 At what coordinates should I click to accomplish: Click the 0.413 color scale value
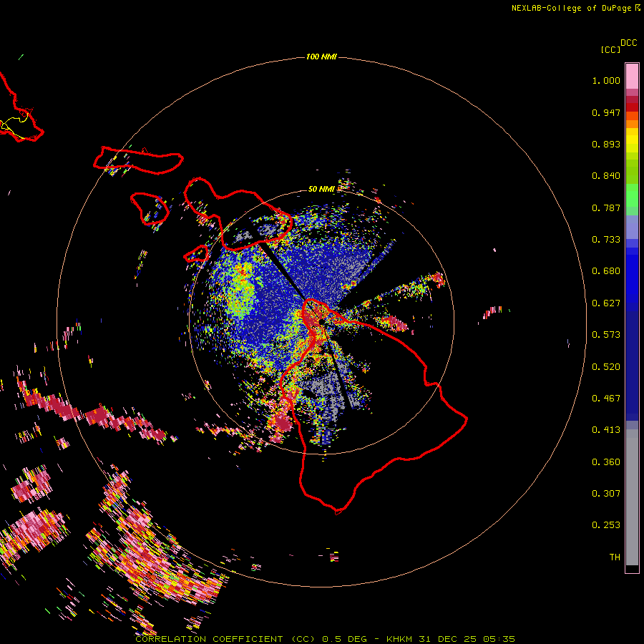pyautogui.click(x=606, y=430)
